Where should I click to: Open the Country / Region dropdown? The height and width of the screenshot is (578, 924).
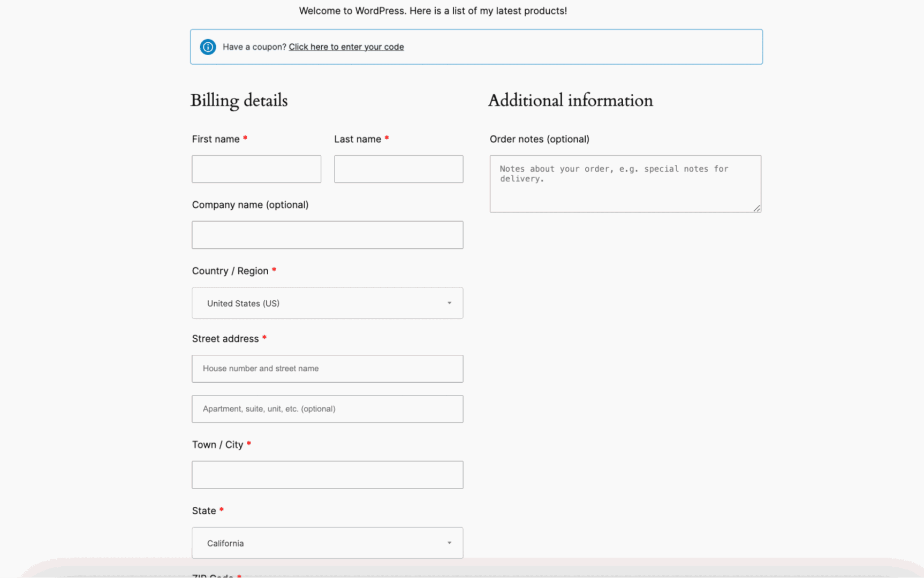click(328, 303)
